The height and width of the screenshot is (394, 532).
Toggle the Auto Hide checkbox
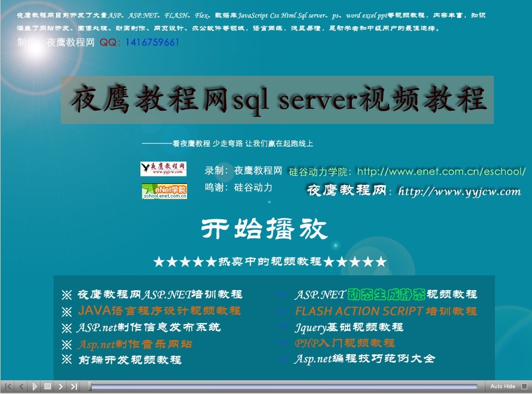click(x=524, y=386)
